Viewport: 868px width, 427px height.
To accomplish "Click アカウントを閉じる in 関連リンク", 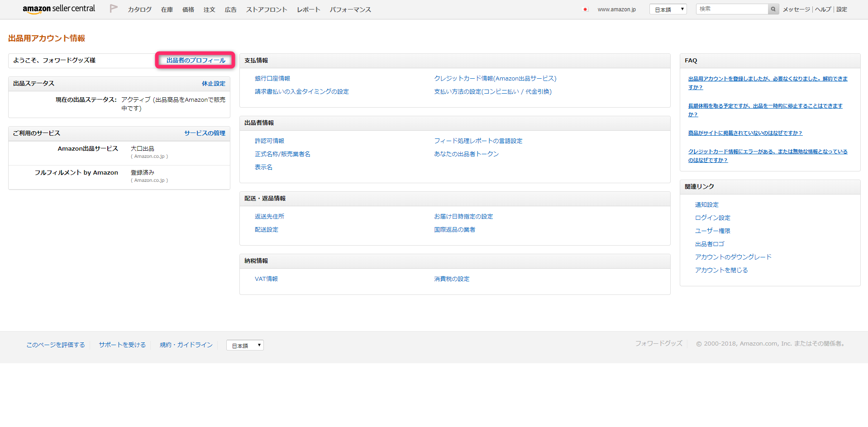I will click(x=721, y=270).
